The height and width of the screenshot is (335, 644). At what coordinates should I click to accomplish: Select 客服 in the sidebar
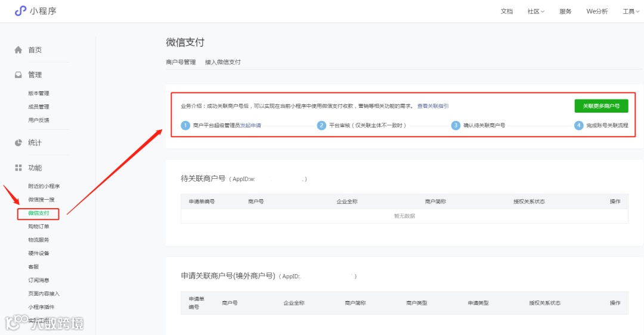point(33,267)
